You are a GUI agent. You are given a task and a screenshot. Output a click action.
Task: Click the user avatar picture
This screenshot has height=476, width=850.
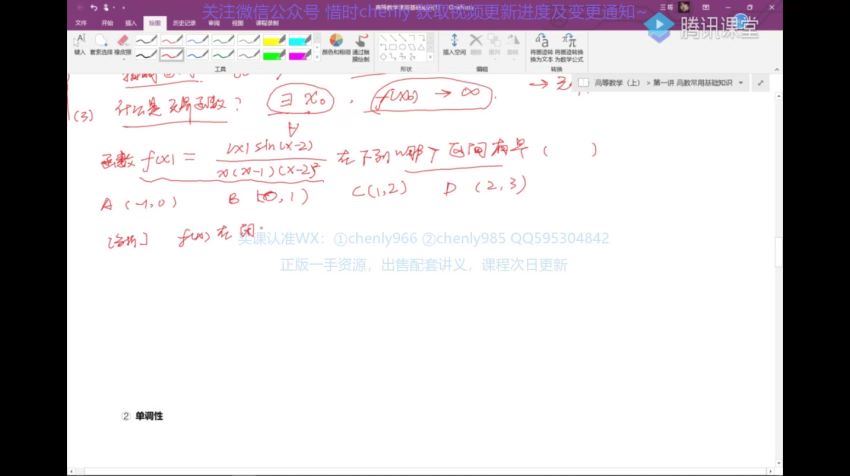point(684,8)
